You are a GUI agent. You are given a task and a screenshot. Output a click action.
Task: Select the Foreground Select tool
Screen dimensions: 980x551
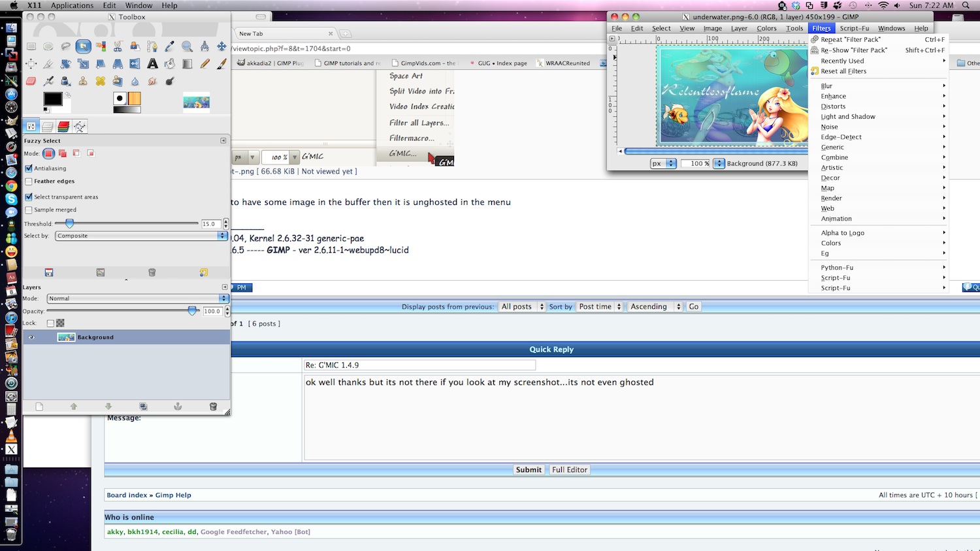[135, 46]
